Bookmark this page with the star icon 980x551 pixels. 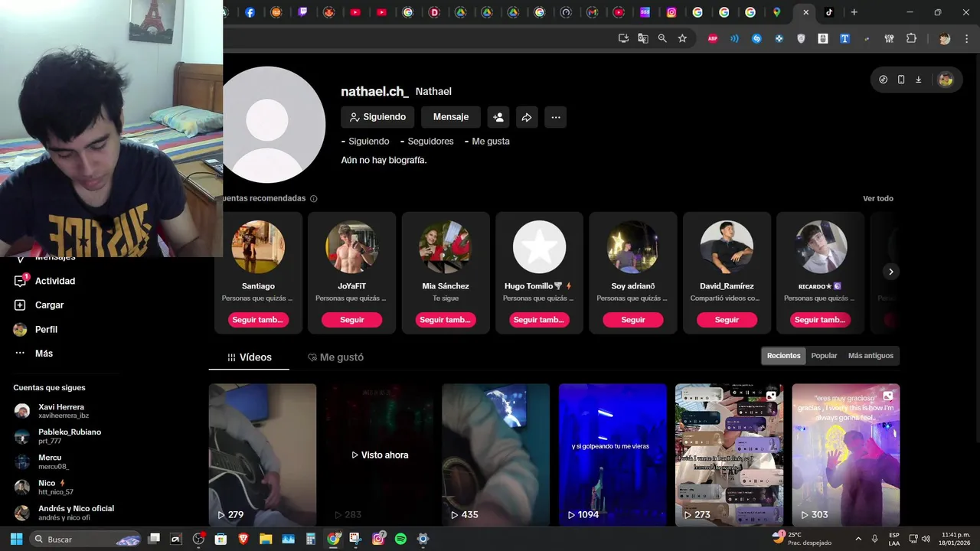coord(682,38)
